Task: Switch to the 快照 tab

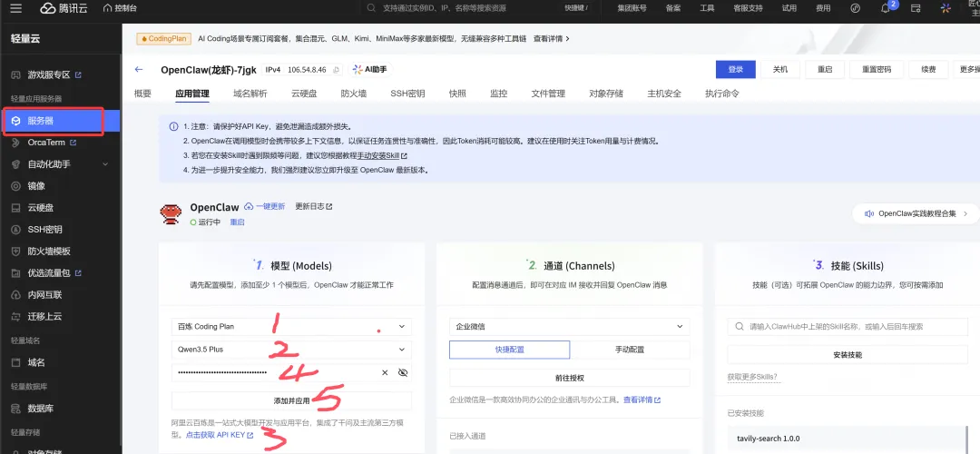Action: pyautogui.click(x=456, y=94)
